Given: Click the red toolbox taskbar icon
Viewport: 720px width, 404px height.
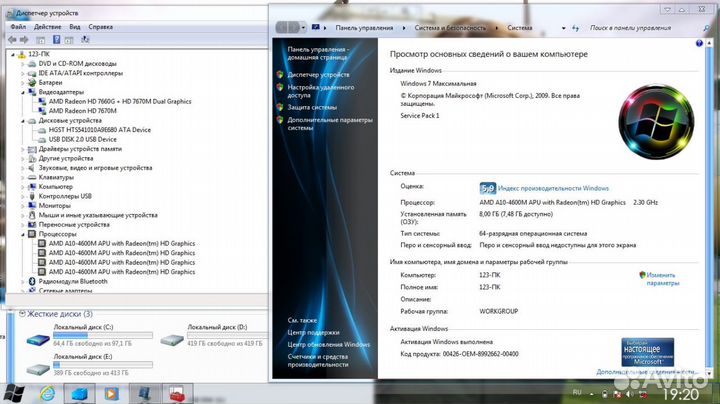Looking at the screenshot, I should coord(177,393).
